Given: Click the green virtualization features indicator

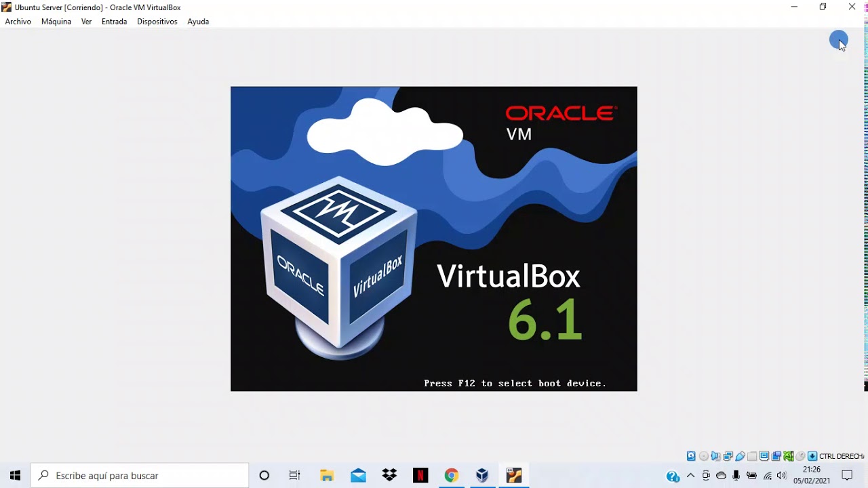Looking at the screenshot, I should 788,456.
